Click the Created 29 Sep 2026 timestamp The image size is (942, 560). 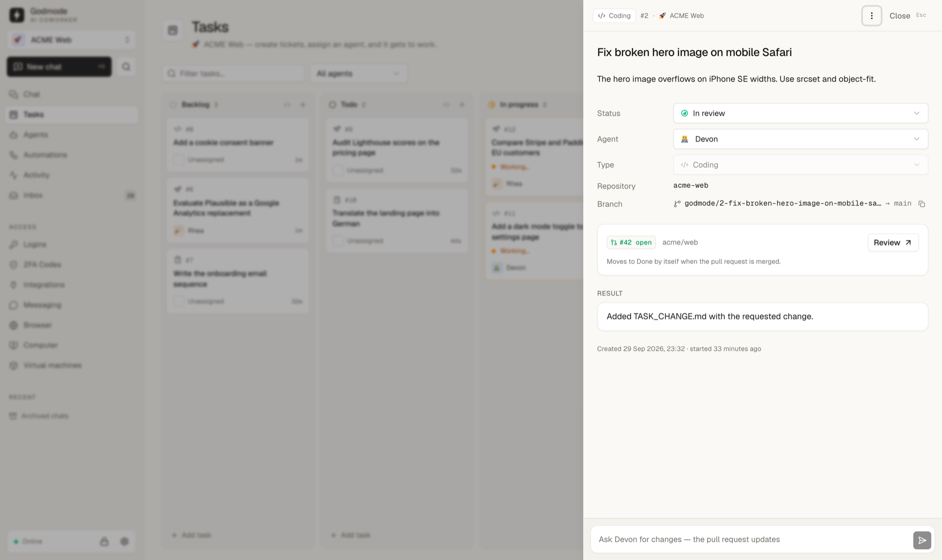(641, 349)
